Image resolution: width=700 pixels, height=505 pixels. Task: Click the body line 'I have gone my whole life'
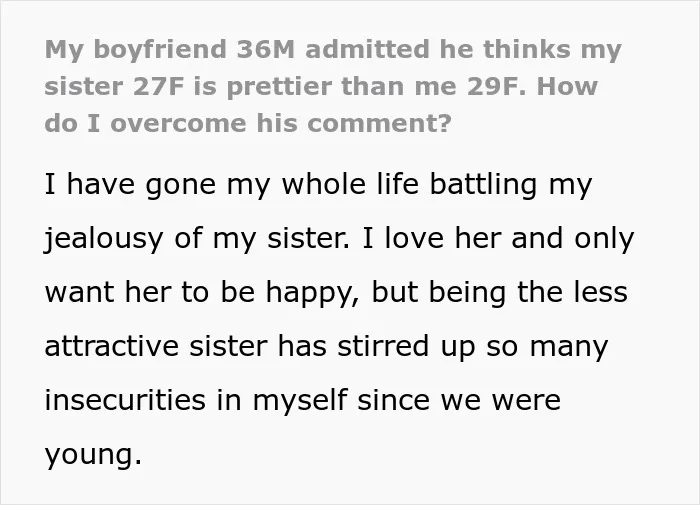point(318,184)
